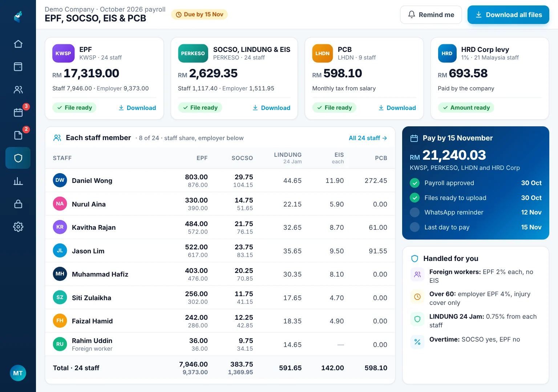Click the Files ready to upload check mark
558x392 pixels.
(415, 198)
